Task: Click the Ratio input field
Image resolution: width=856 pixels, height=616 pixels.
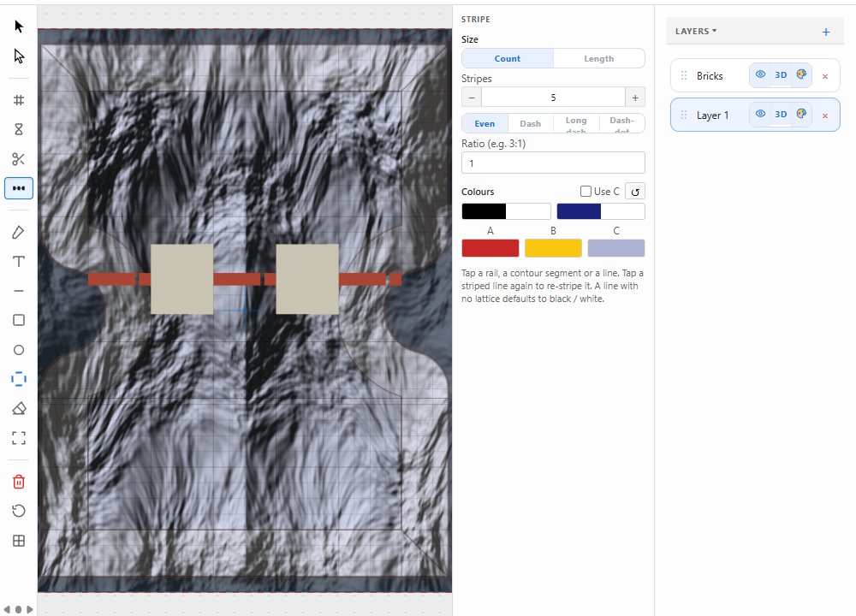Action: [x=553, y=163]
